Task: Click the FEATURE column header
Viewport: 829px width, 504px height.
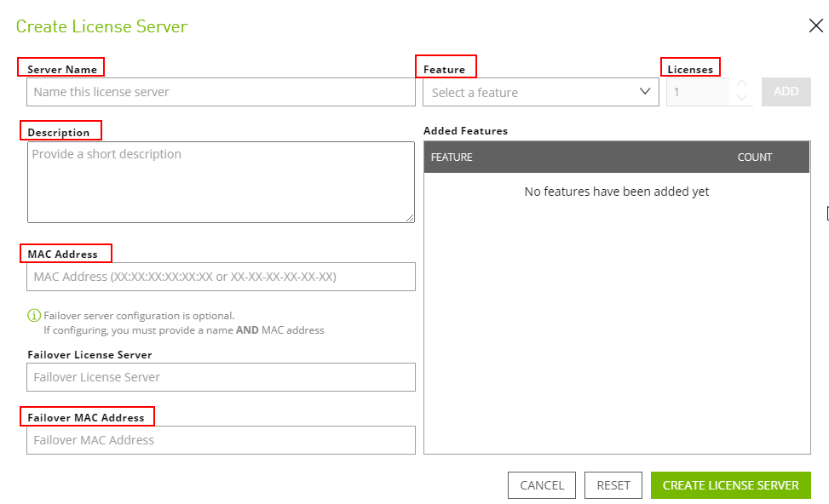Action: [x=452, y=157]
